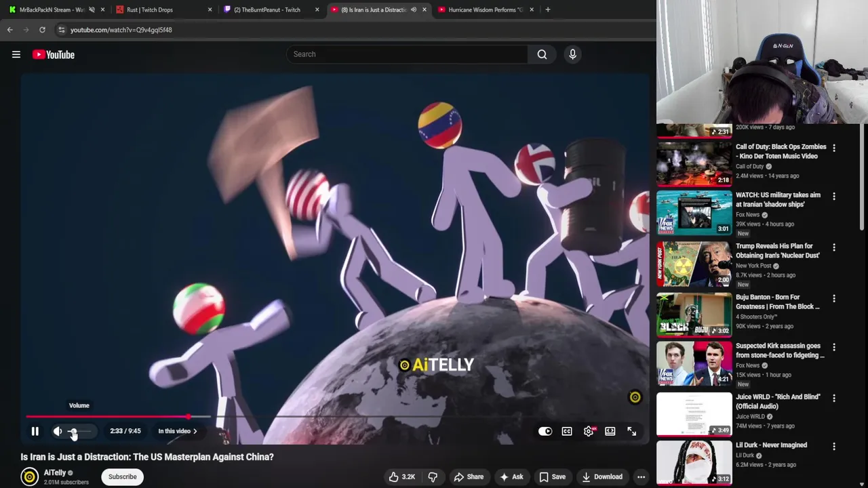Go back in browser
This screenshot has height=488, width=868.
pos(9,30)
